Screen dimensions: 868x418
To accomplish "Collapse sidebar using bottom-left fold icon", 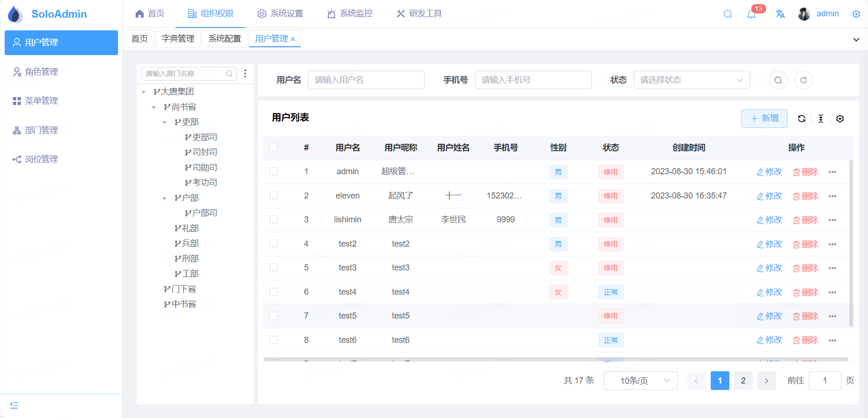I will [14, 405].
